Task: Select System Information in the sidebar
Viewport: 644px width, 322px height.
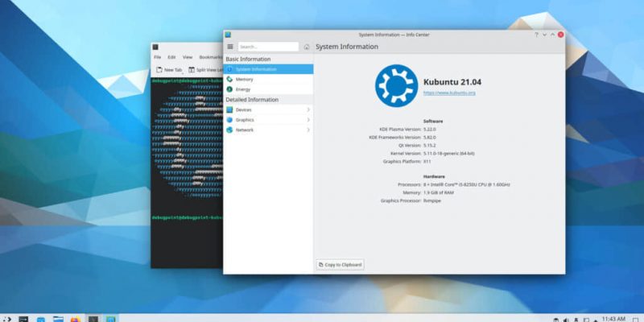Action: click(x=268, y=69)
